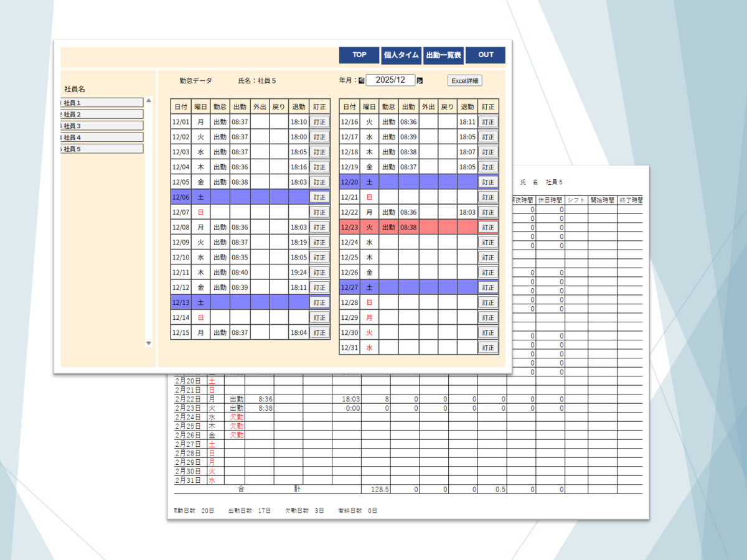Click the previous month arrow icon
Image resolution: width=747 pixels, height=560 pixels.
[362, 80]
